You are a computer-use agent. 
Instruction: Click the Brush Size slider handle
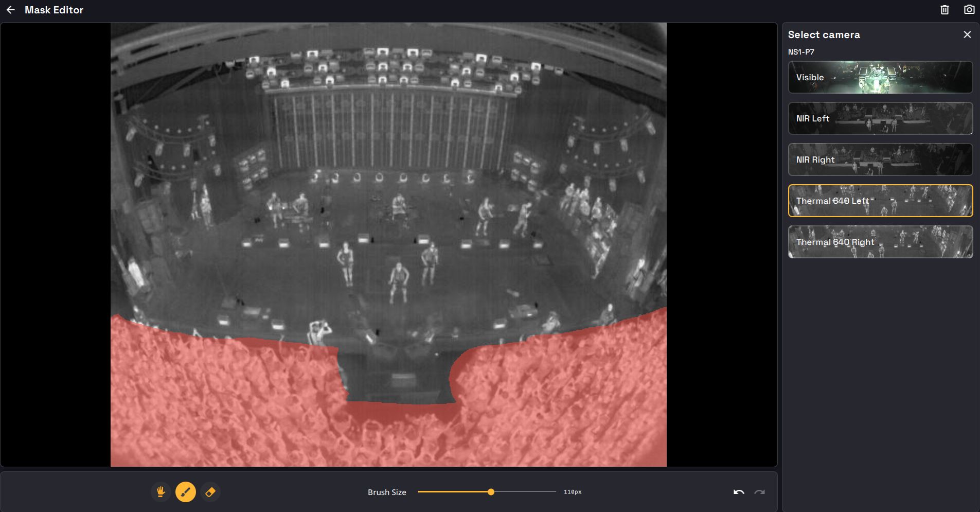[491, 492]
